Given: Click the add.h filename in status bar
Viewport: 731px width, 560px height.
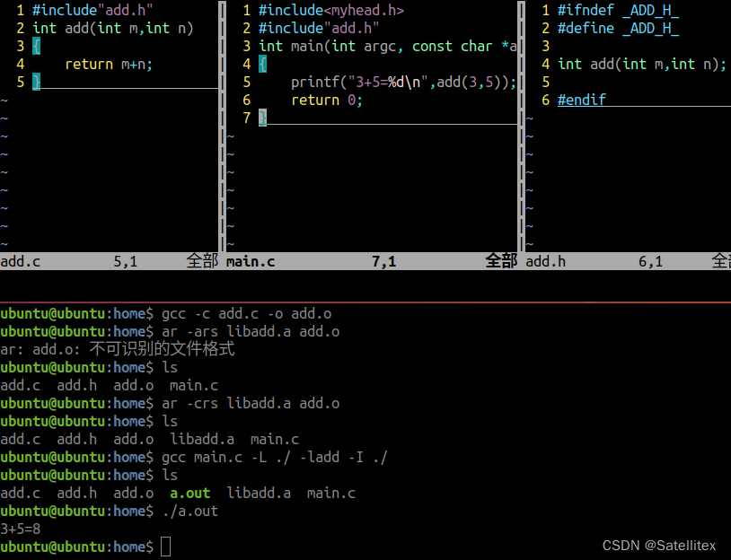Looking at the screenshot, I should tap(545, 261).
